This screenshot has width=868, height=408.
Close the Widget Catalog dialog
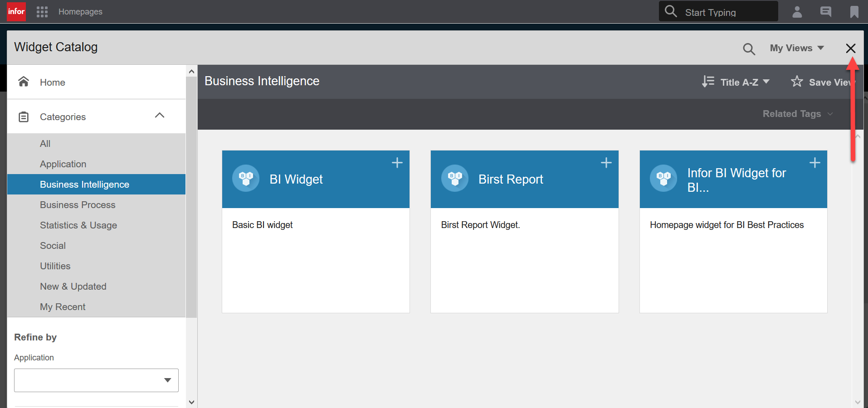click(851, 48)
